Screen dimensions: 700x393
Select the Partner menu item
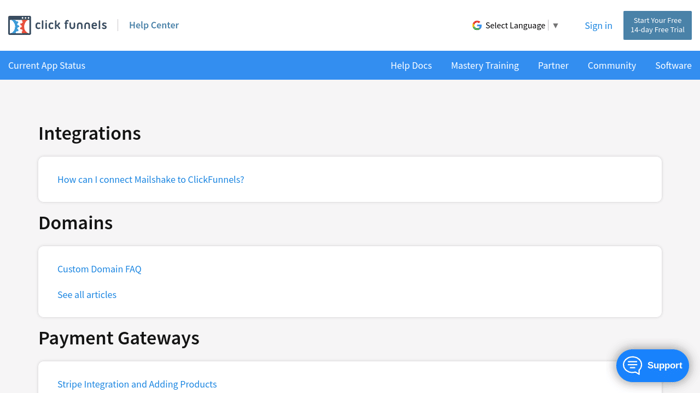click(553, 65)
